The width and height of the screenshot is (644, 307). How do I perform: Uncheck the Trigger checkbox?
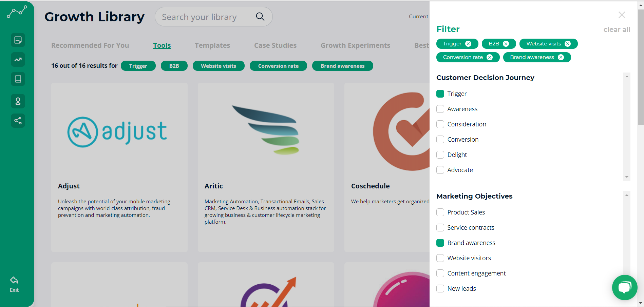pyautogui.click(x=440, y=94)
